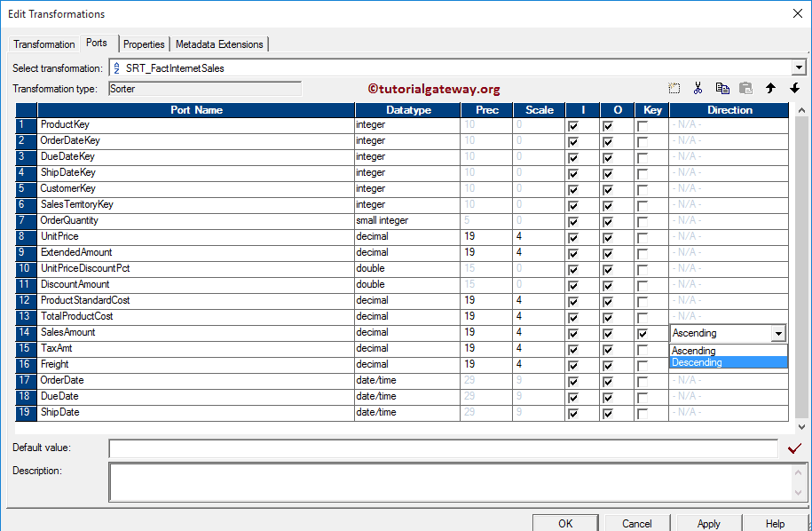Click the Copy port icon
Image resolution: width=812 pixels, height=531 pixels.
click(722, 88)
